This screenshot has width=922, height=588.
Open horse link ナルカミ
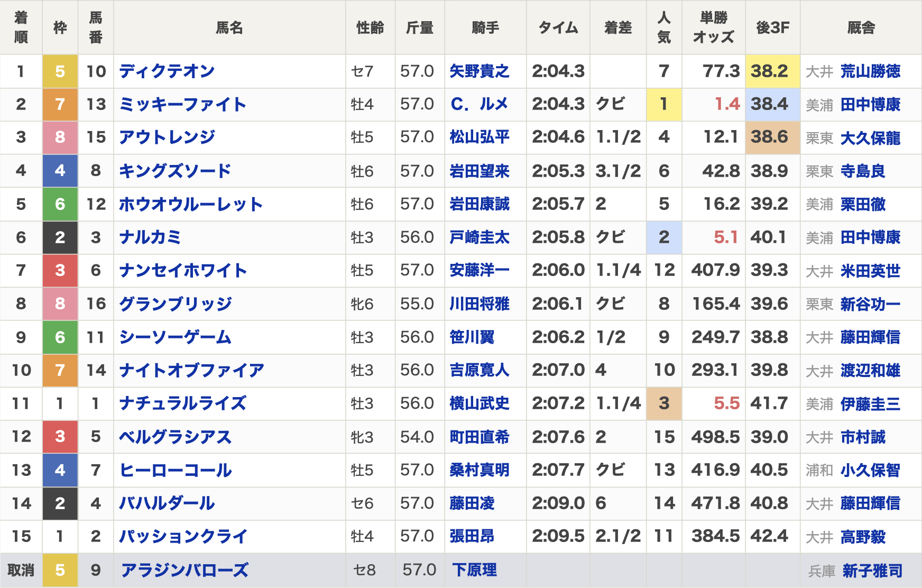pos(150,237)
